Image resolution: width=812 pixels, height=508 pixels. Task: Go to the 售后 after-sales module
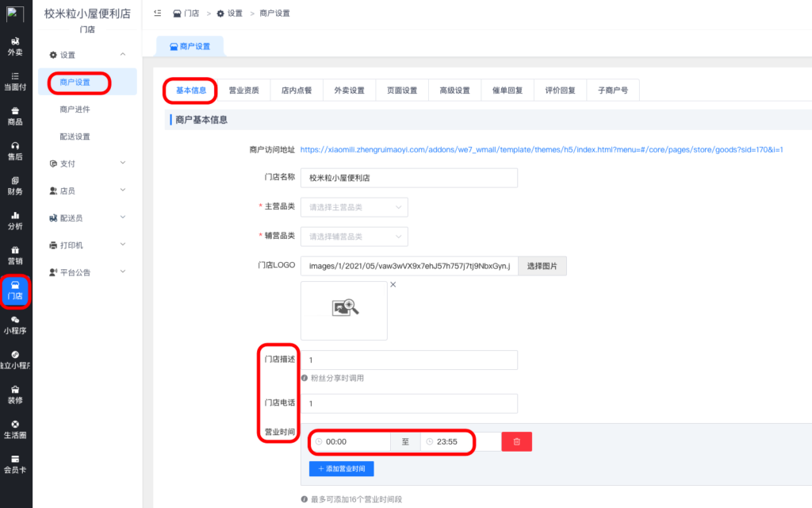[x=16, y=151]
